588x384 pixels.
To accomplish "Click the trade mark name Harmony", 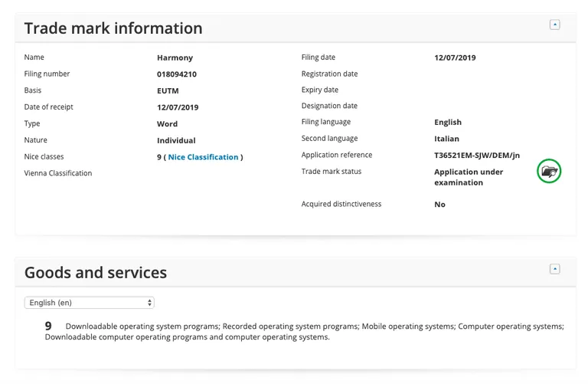I will 175,57.
